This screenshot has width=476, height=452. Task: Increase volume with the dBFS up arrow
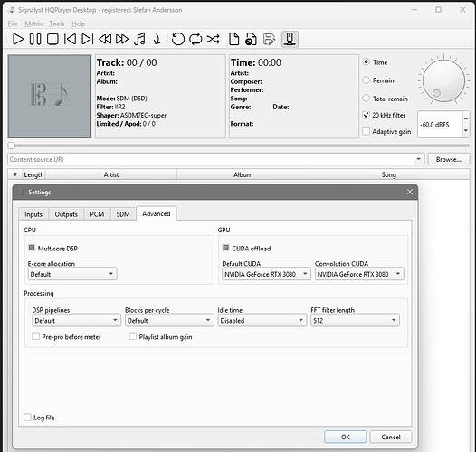(x=466, y=118)
